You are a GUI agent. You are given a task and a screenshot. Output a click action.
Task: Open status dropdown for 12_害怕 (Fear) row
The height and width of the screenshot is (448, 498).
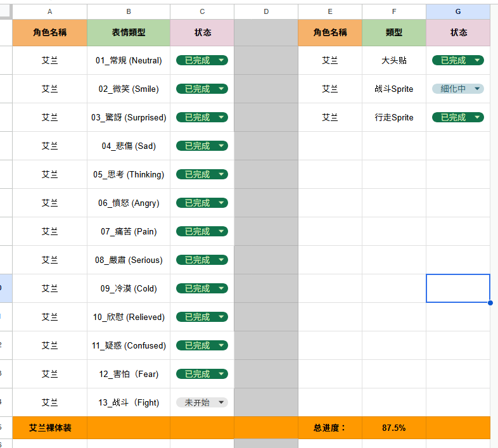click(x=202, y=374)
